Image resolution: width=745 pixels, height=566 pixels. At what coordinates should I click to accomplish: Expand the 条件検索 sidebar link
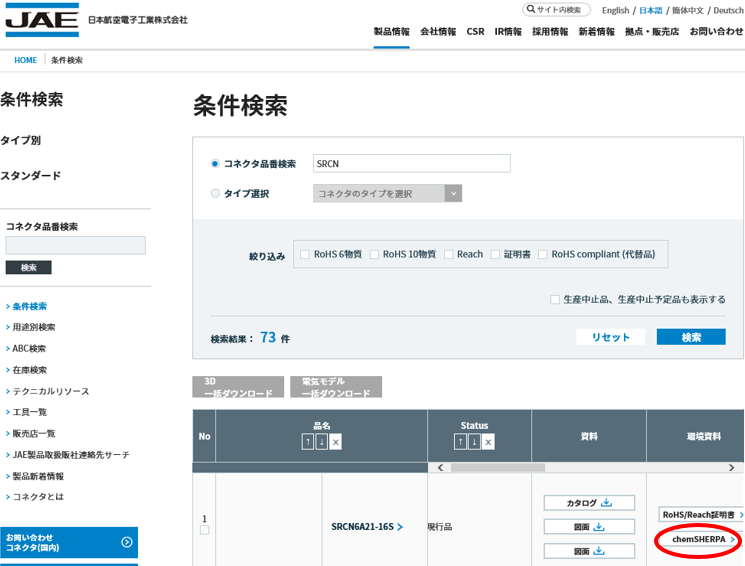[x=29, y=307]
